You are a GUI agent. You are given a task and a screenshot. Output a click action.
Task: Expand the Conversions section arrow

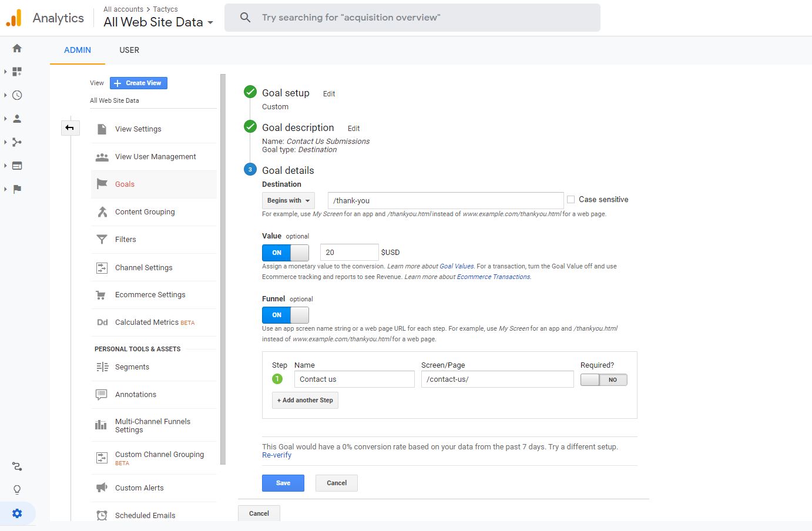point(5,189)
